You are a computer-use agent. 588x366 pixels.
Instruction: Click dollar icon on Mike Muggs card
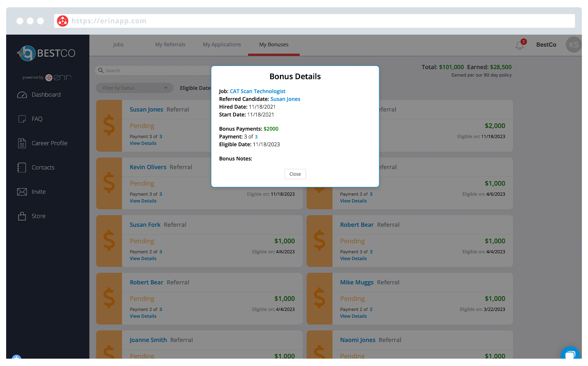[x=319, y=298]
